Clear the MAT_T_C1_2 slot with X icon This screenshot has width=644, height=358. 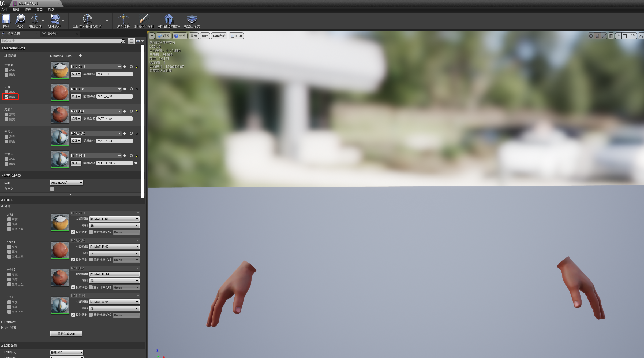tap(136, 163)
